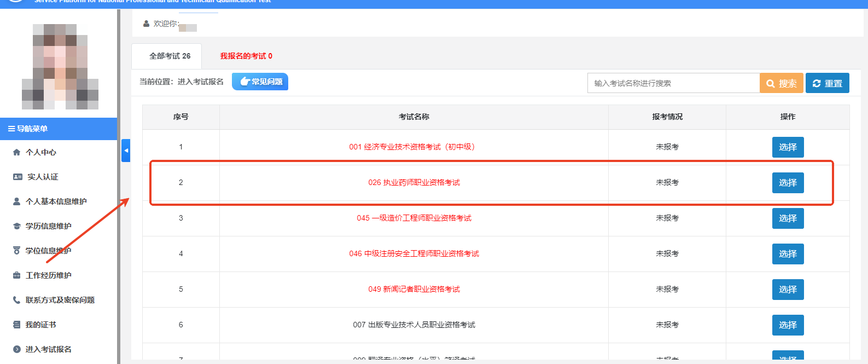Screen dimensions: 868x364
Task: Switch to the 我报名的考试 0 tab
Action: [246, 56]
